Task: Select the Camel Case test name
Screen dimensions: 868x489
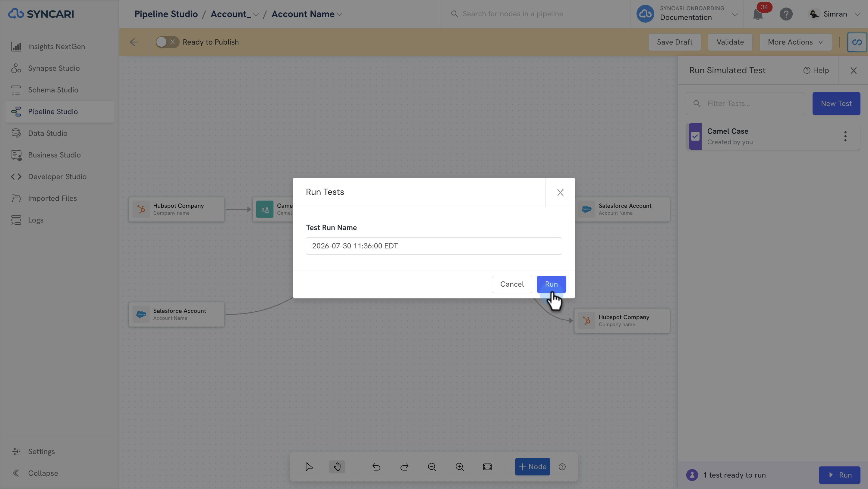Action: click(x=728, y=131)
